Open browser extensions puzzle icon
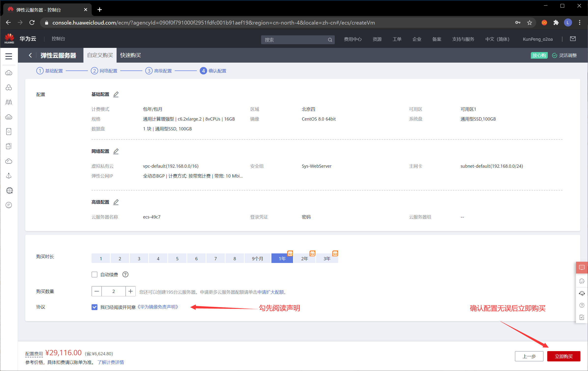 pyautogui.click(x=556, y=23)
